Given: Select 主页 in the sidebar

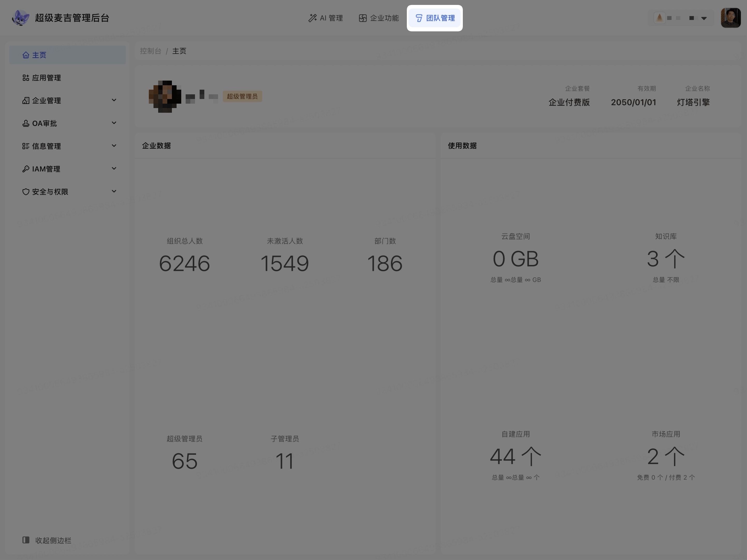Looking at the screenshot, I should click(67, 55).
